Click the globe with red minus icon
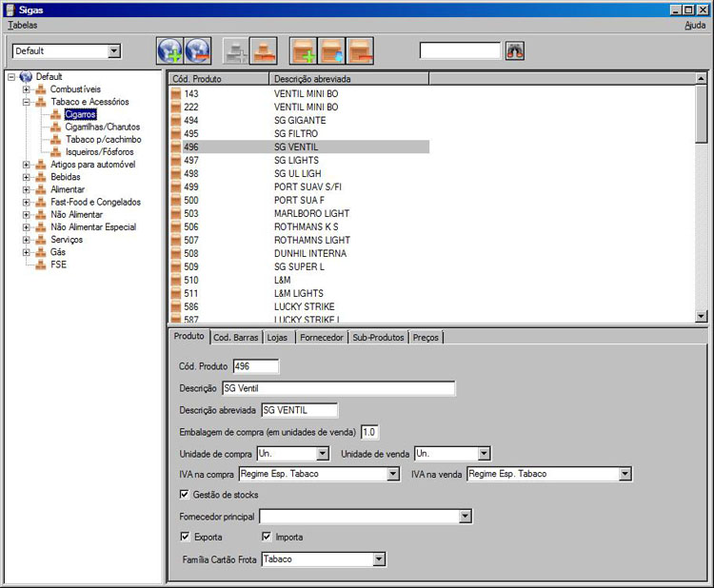This screenshot has height=588, width=714. click(x=198, y=50)
